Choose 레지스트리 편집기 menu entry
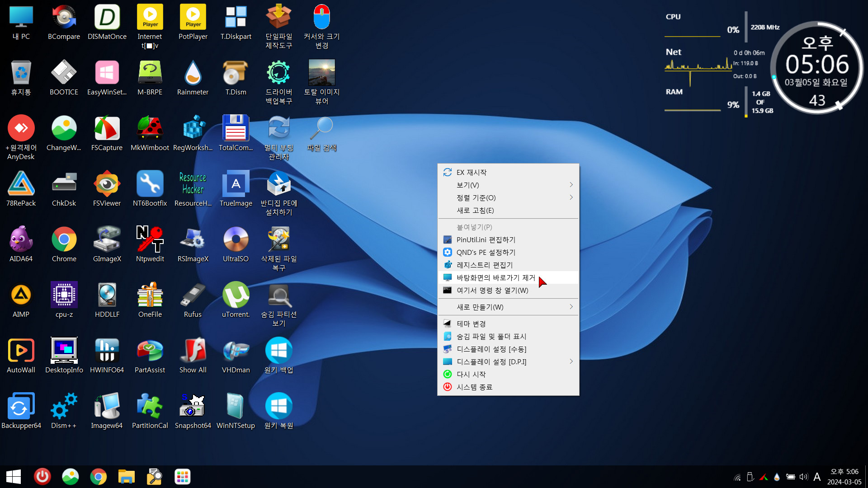Image resolution: width=868 pixels, height=488 pixels. (508, 265)
